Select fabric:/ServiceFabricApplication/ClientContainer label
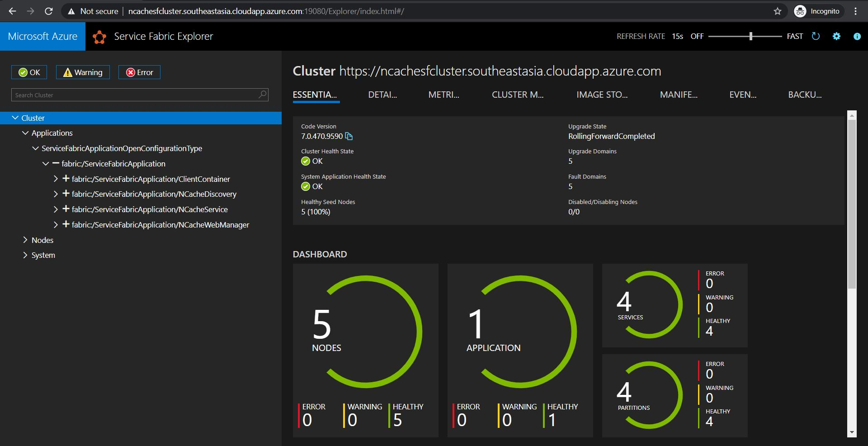Screen dimensions: 868x446 click(151, 179)
